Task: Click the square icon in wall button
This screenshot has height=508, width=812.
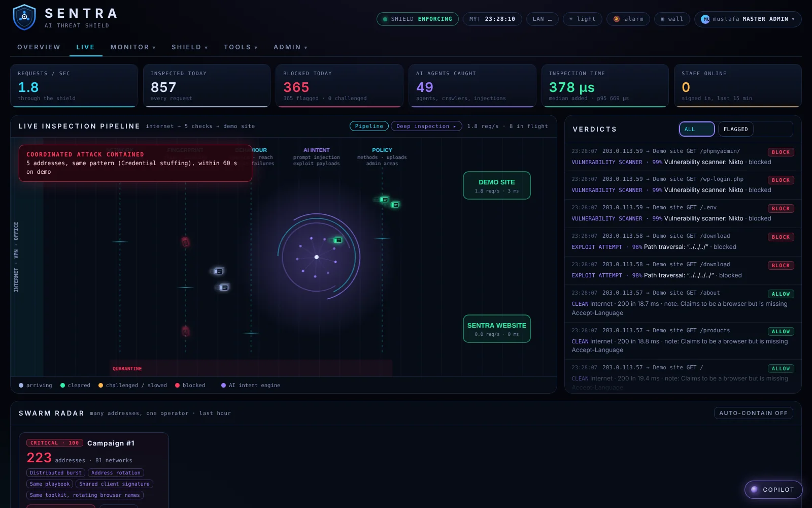Action: pyautogui.click(x=662, y=19)
